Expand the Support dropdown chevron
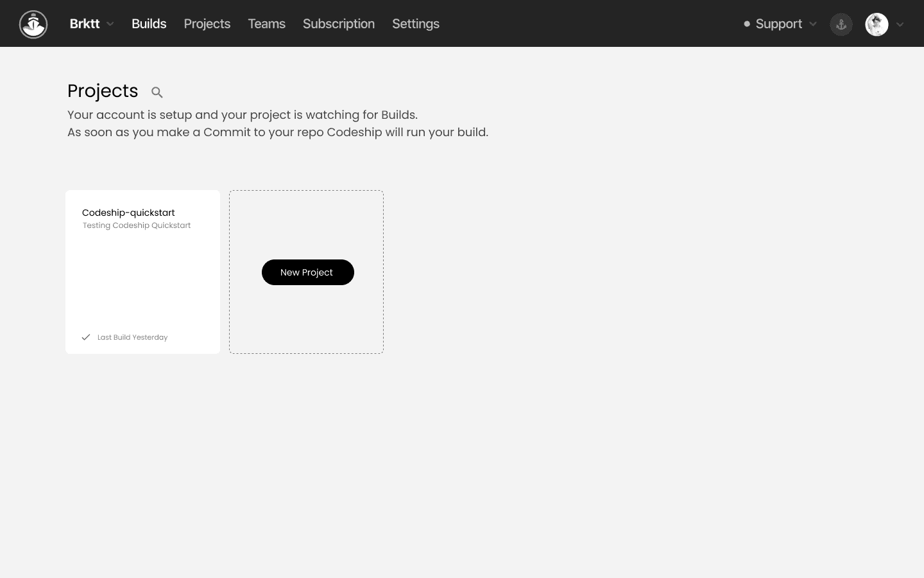 813,24
